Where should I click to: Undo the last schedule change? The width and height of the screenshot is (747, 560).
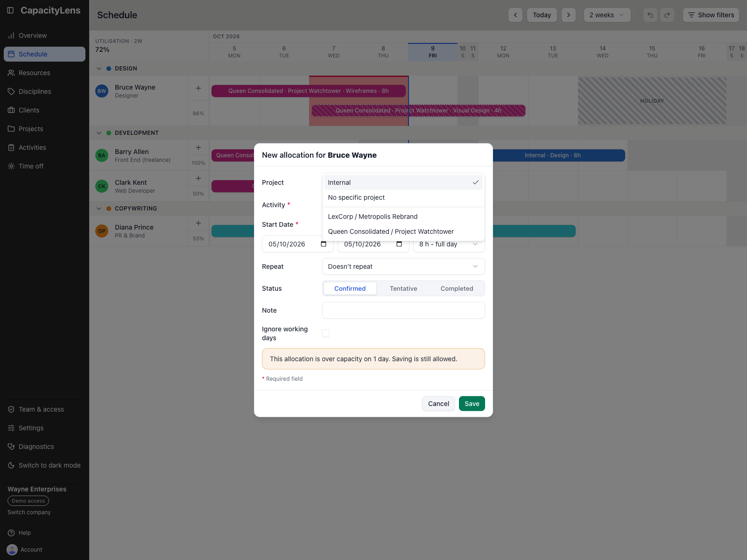point(650,15)
